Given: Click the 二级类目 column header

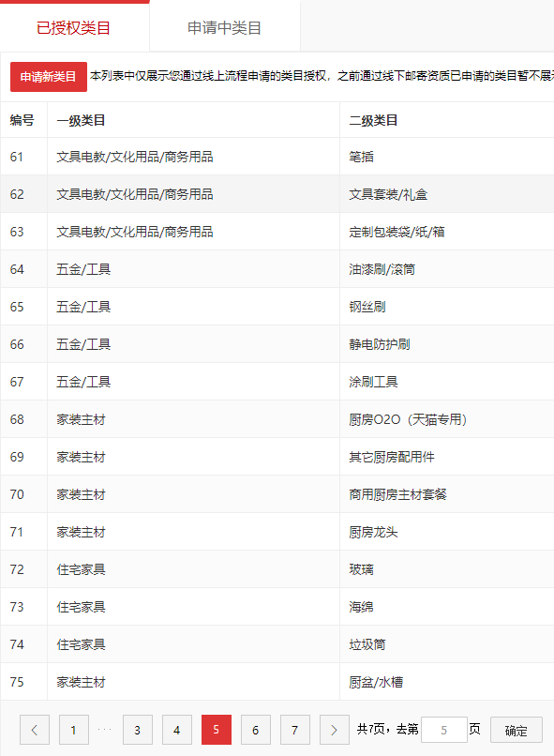Looking at the screenshot, I should tap(373, 121).
